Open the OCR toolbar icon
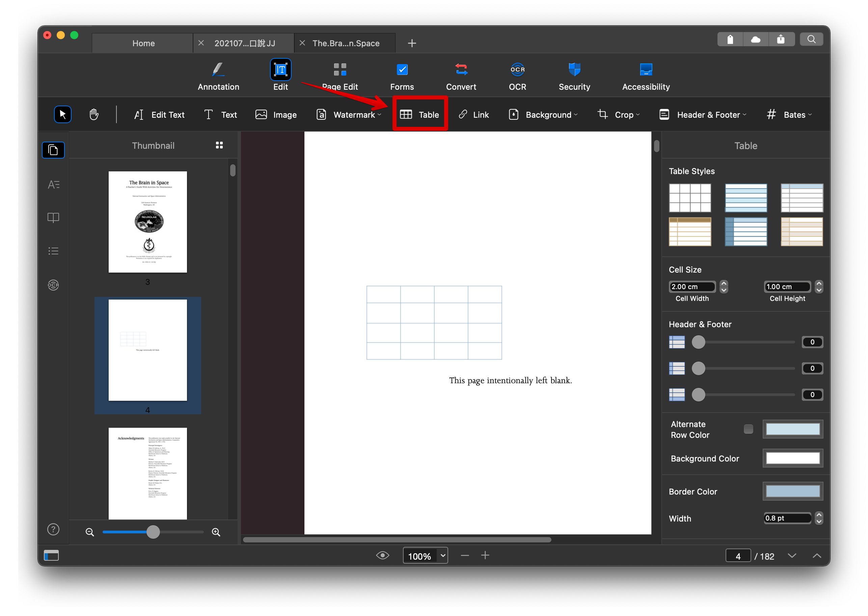Image resolution: width=868 pixels, height=616 pixels. [x=517, y=70]
